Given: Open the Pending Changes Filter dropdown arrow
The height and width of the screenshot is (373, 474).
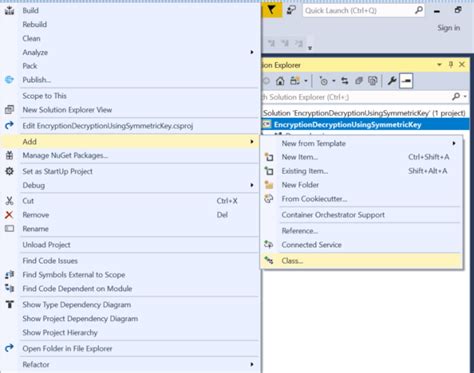Looking at the screenshot, I should pos(334,81).
